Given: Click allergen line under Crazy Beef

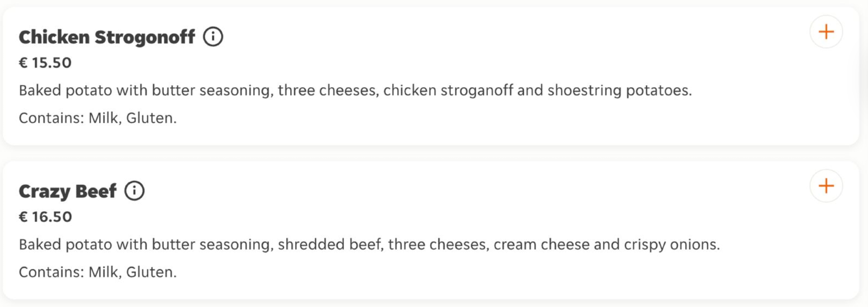Looking at the screenshot, I should pos(98,272).
